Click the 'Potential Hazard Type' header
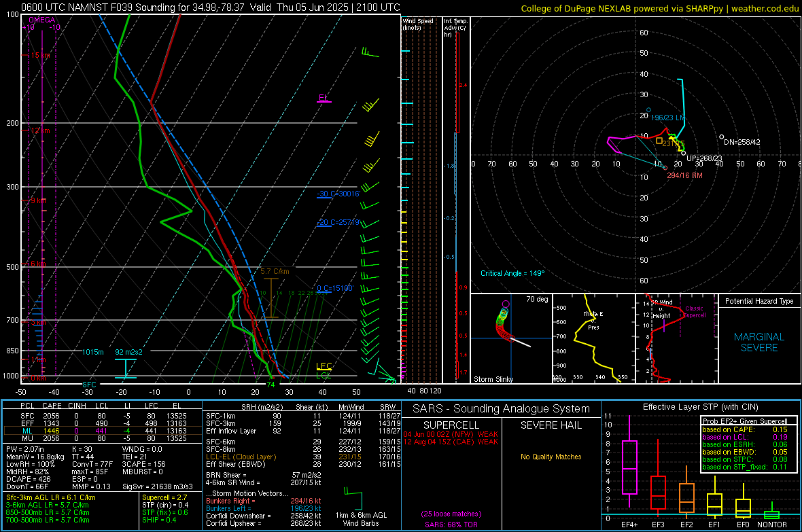 (x=759, y=301)
